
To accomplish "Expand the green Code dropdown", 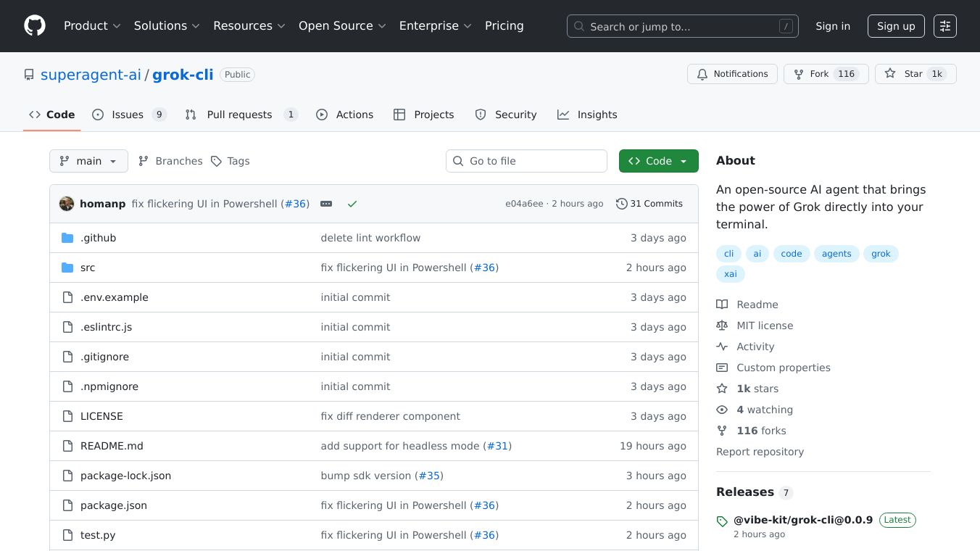I will (658, 161).
